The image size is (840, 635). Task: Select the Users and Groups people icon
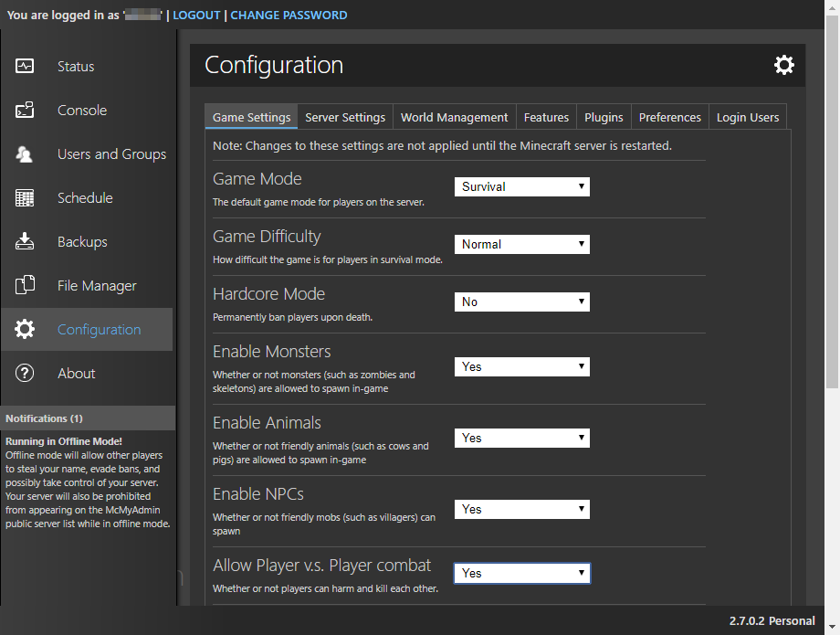pyautogui.click(x=25, y=153)
